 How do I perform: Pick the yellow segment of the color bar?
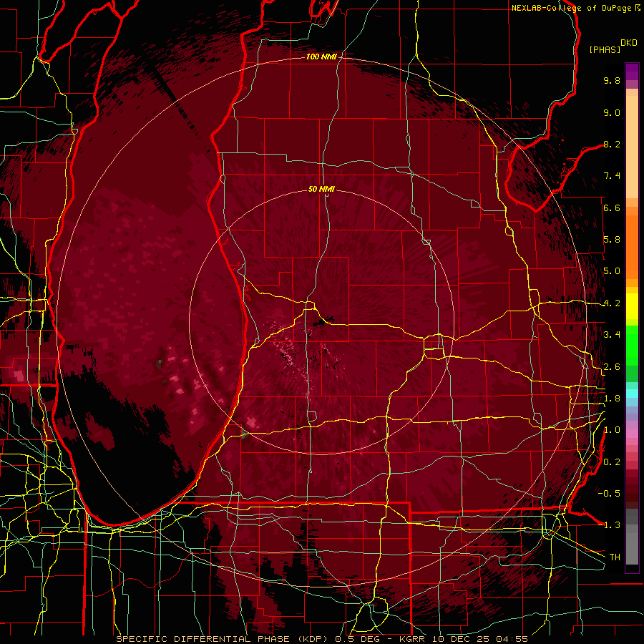[632, 306]
